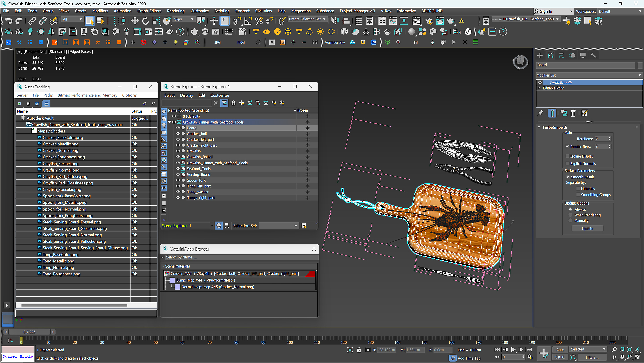Activate the Select and Move tool
This screenshot has height=363, width=644.
(x=135, y=21)
